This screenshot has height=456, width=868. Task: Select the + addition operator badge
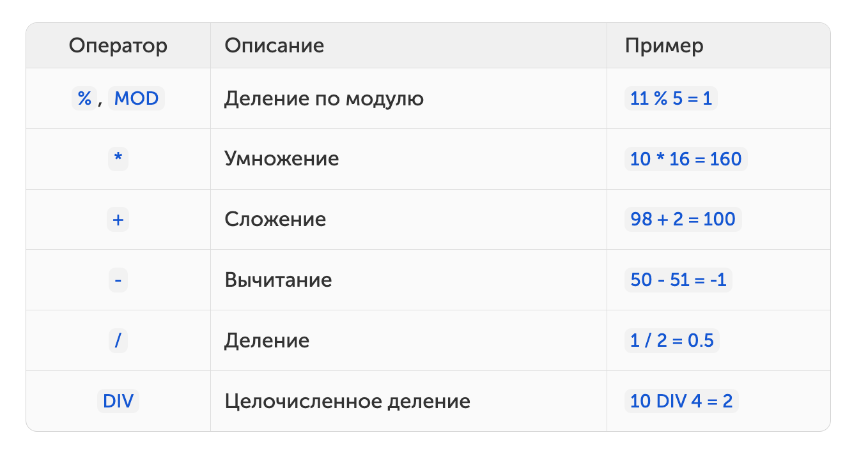click(x=118, y=220)
